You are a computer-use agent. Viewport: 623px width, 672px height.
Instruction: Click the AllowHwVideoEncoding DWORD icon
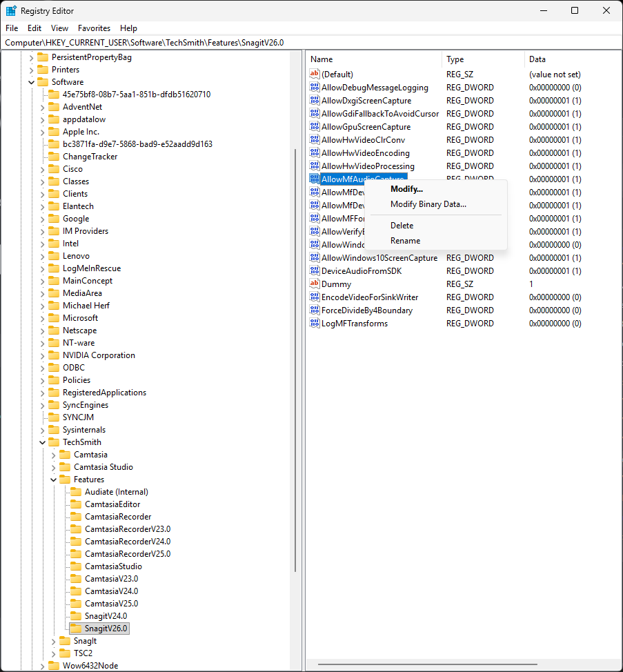(315, 152)
